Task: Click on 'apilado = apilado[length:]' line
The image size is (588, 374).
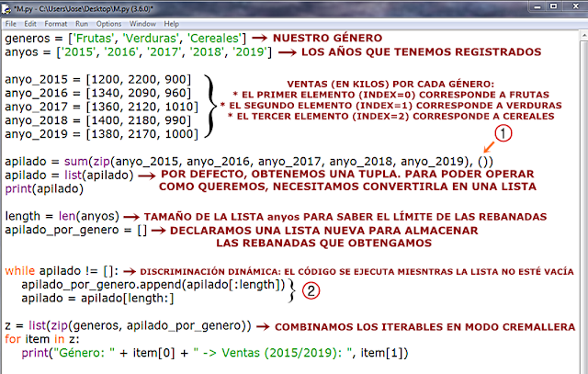Action: (97, 299)
